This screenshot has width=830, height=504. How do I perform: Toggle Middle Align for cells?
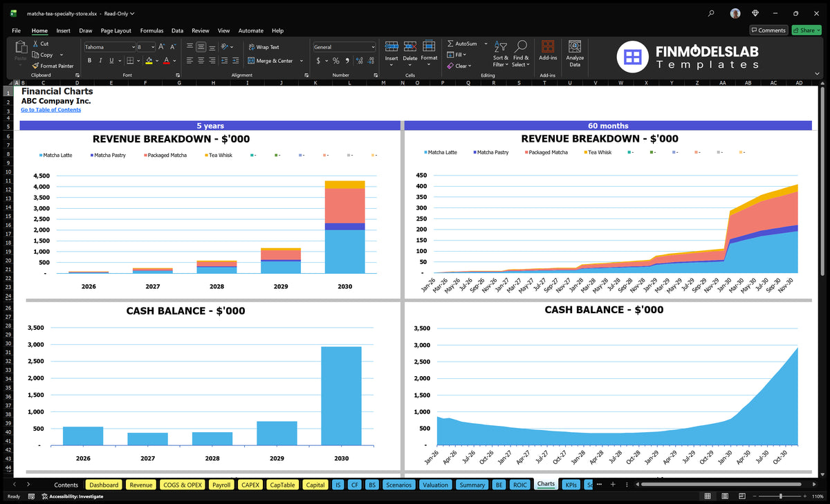click(x=201, y=47)
